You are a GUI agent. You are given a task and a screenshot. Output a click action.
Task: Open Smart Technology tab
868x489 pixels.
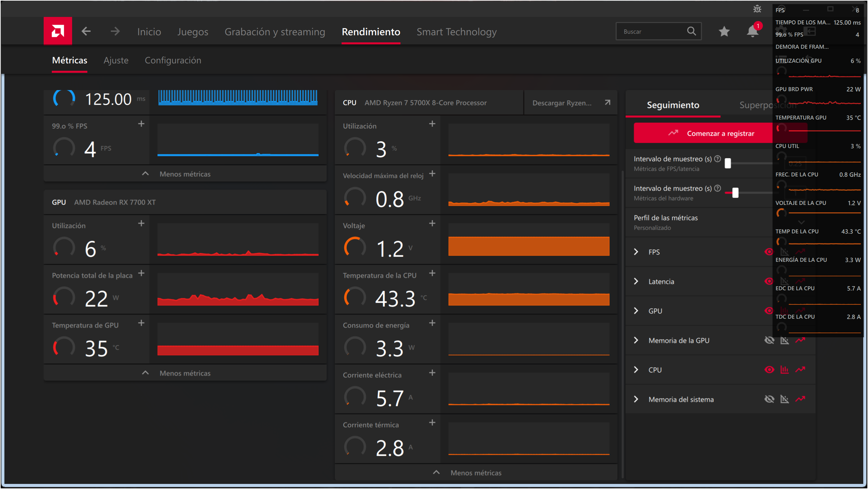[456, 31]
